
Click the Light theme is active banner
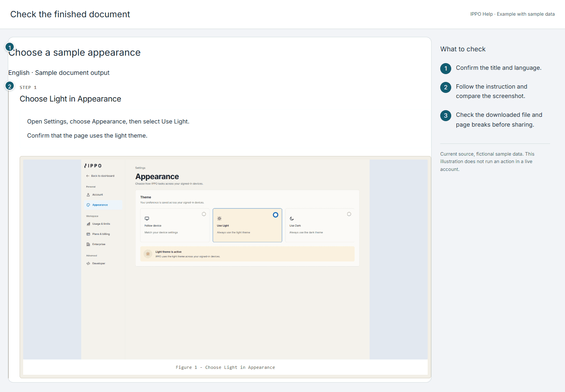(x=247, y=254)
